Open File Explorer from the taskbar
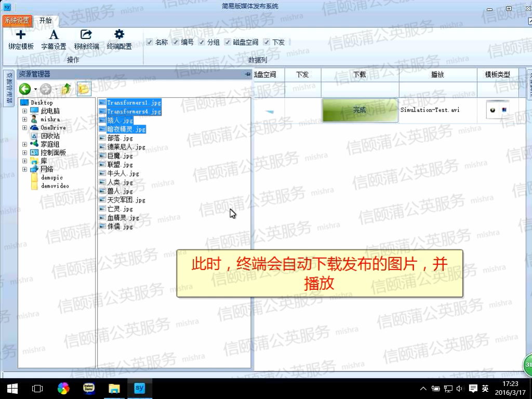The image size is (532, 399). pos(114,388)
